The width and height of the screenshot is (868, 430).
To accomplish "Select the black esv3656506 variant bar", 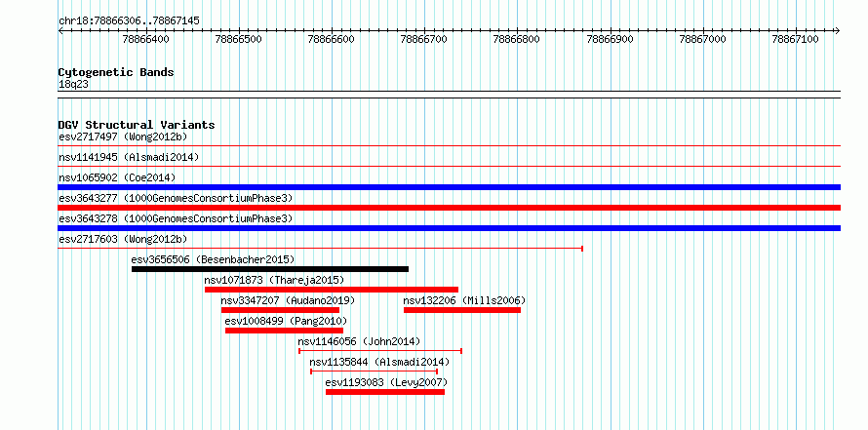I will [x=270, y=269].
